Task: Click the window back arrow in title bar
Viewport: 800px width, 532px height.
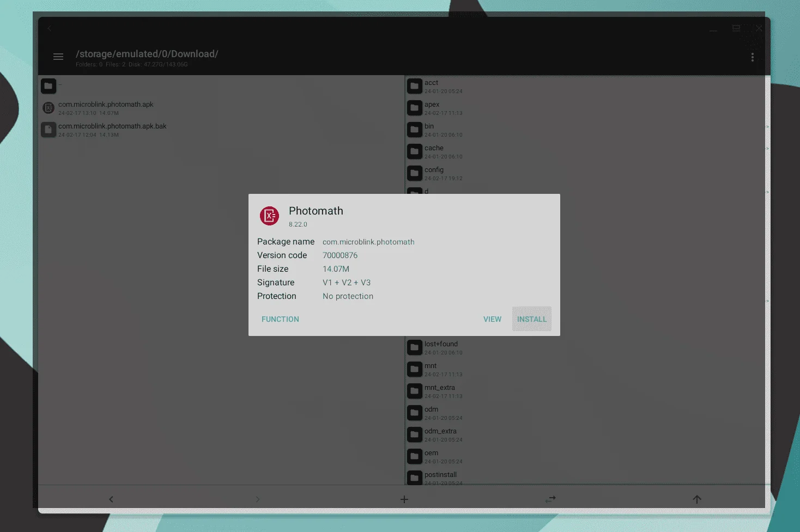Action: [49, 28]
